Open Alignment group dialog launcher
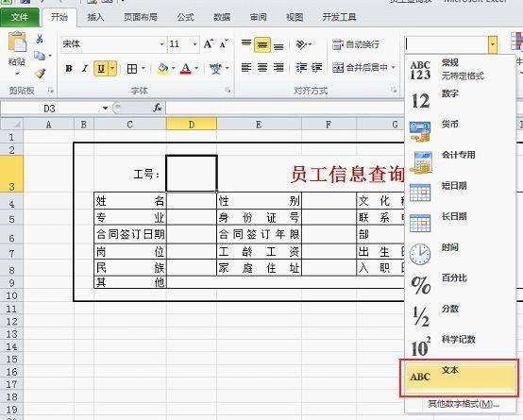 point(394,90)
